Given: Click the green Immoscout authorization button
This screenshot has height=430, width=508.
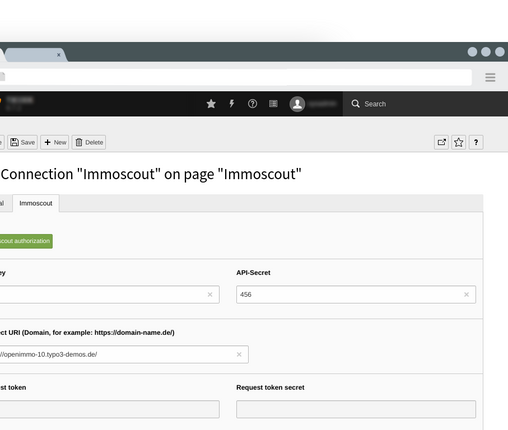Looking at the screenshot, I should pyautogui.click(x=26, y=241).
